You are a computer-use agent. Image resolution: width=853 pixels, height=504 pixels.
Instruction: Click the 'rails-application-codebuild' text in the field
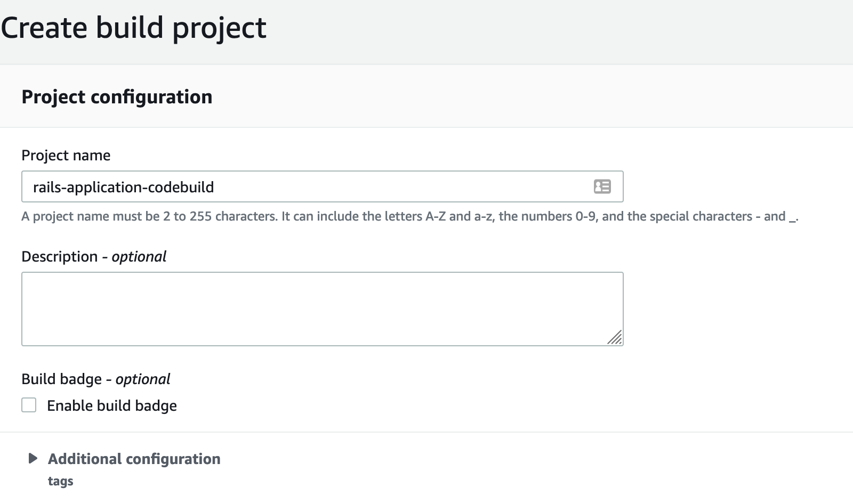click(123, 187)
